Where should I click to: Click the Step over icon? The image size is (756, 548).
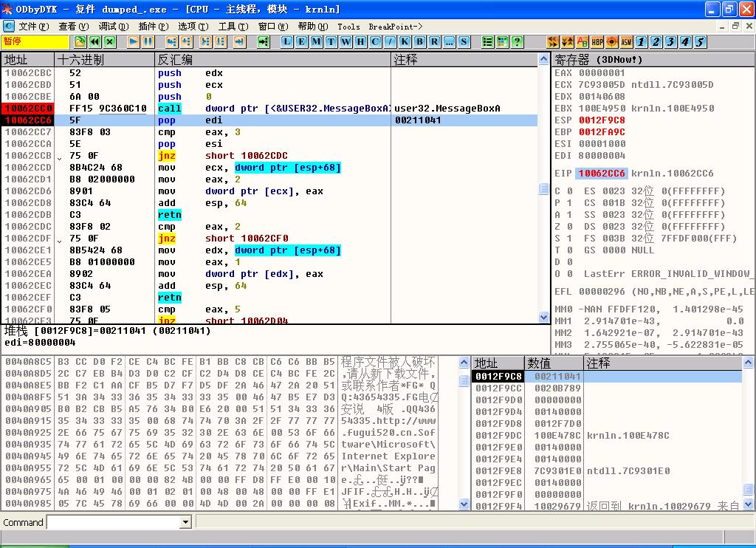[x=187, y=42]
